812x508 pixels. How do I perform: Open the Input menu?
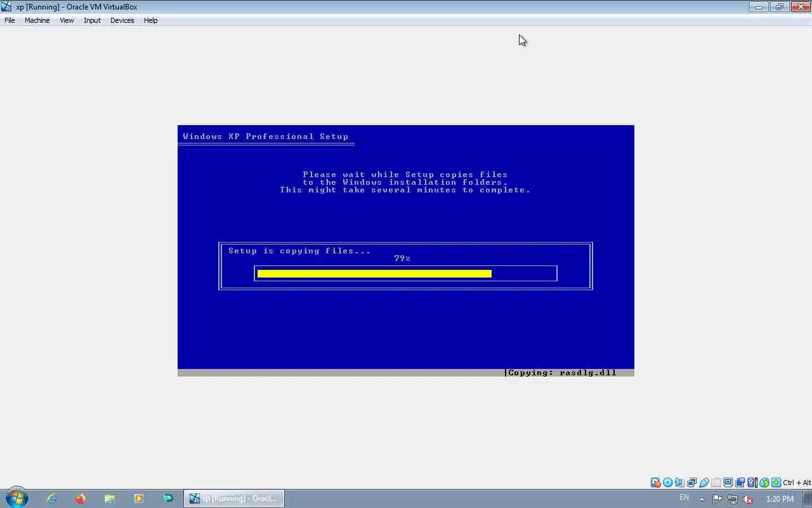click(92, 20)
